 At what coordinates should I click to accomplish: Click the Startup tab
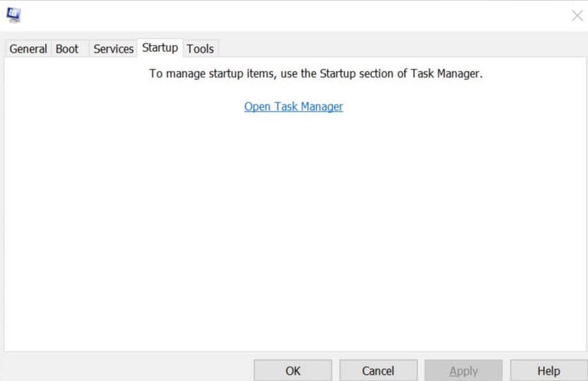[x=160, y=48]
